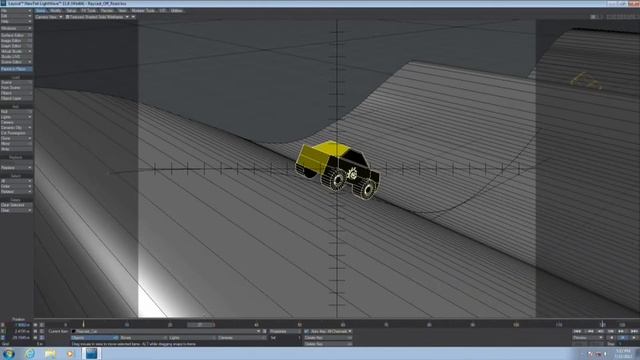Launch Internet Explorer from taskbar
Image resolution: width=640 pixels, height=360 pixels.
[30, 353]
